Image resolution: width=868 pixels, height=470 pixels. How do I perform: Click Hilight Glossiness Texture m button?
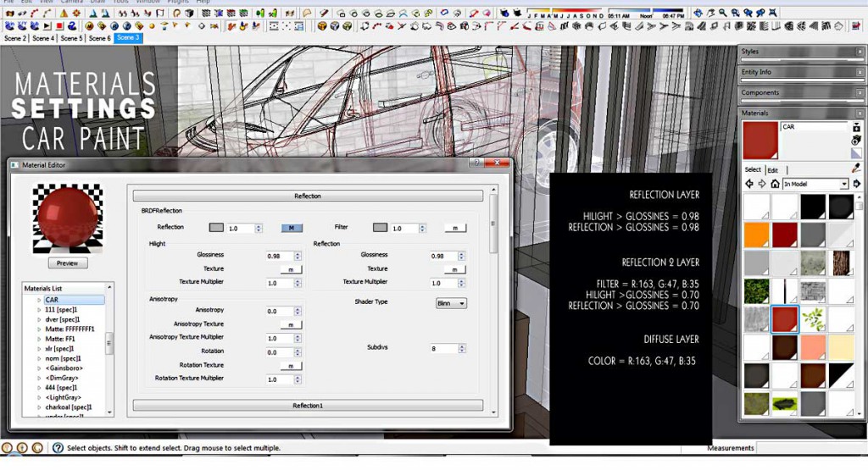tap(291, 269)
